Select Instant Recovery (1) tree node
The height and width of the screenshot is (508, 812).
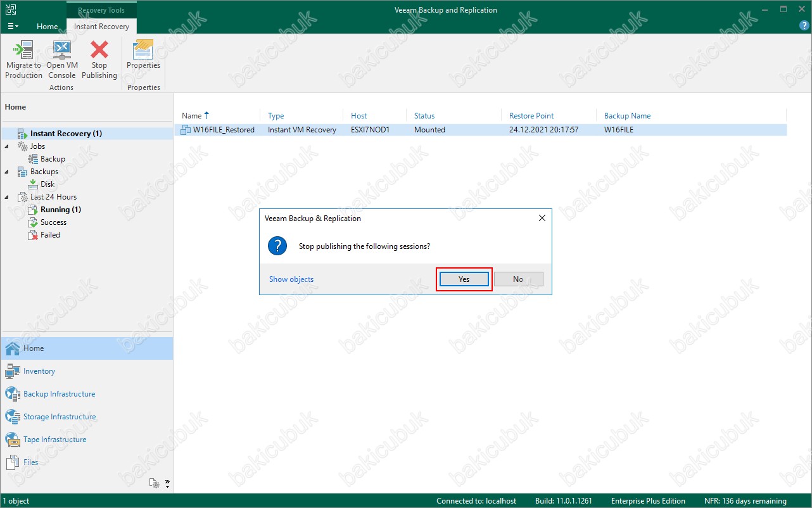tap(66, 134)
